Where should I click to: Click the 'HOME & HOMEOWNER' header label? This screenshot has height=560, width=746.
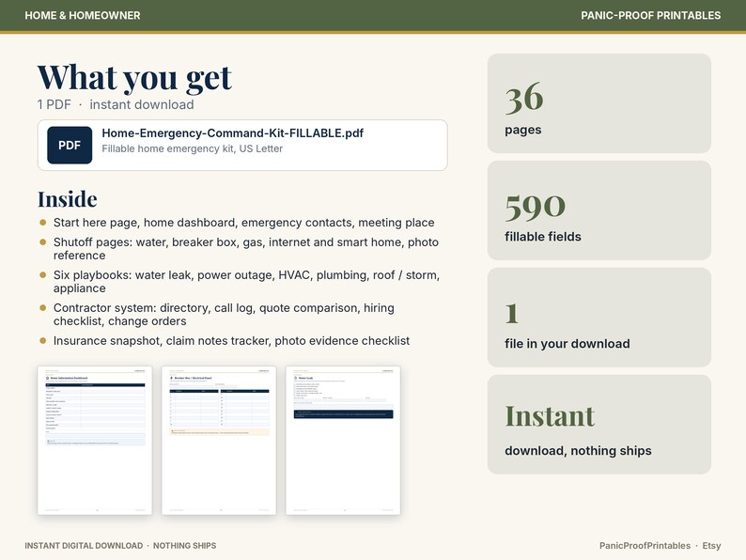coord(83,15)
